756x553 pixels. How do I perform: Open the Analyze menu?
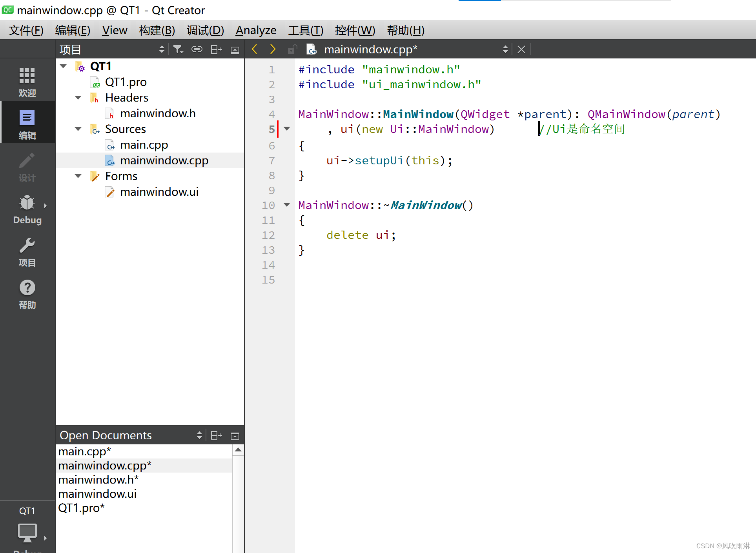256,30
